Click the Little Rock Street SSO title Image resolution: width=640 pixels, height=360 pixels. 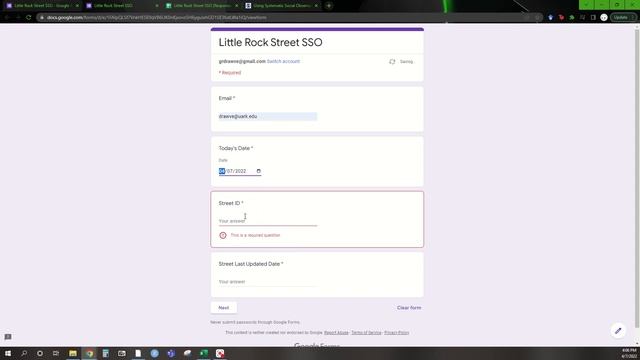270,42
